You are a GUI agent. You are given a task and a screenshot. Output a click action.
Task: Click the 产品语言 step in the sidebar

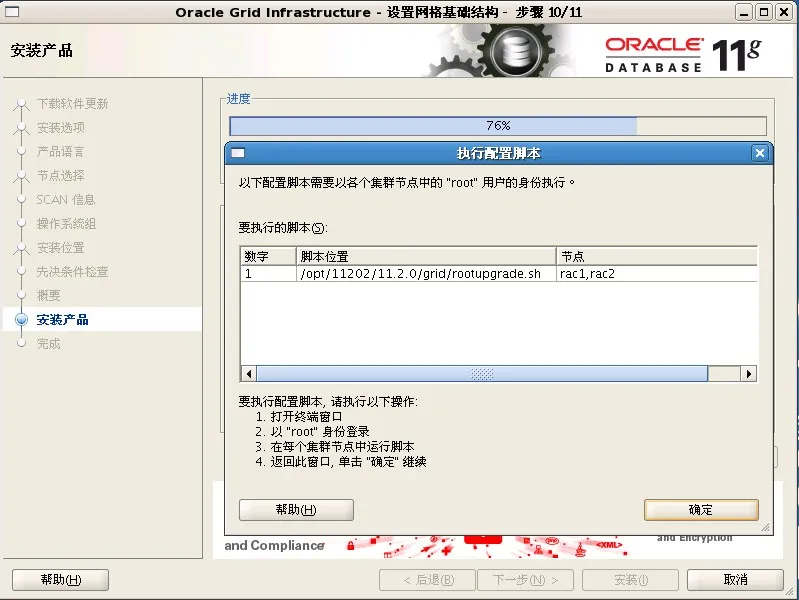pyautogui.click(x=61, y=151)
